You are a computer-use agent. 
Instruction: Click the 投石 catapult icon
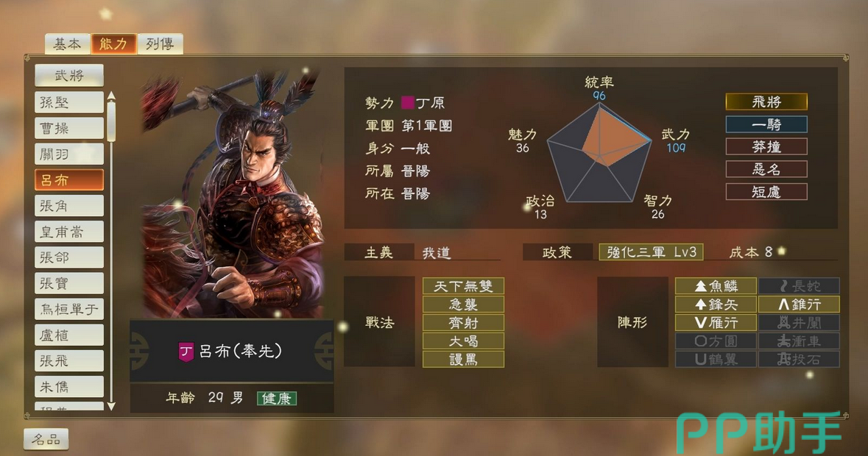pyautogui.click(x=800, y=359)
